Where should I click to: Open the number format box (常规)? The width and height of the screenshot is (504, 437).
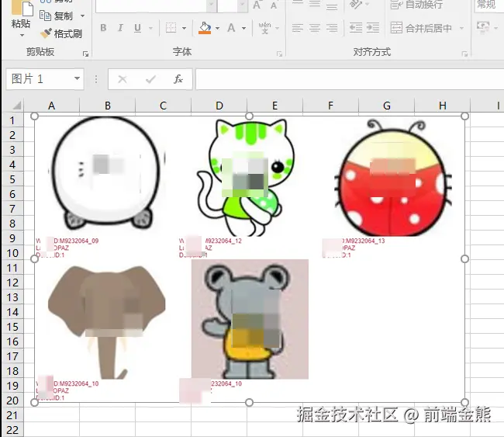(489, 5)
